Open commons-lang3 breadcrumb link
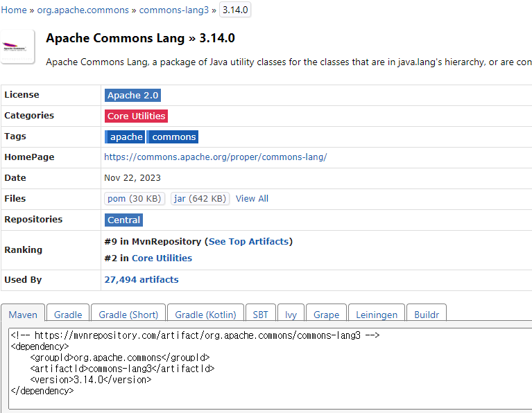 [x=173, y=10]
